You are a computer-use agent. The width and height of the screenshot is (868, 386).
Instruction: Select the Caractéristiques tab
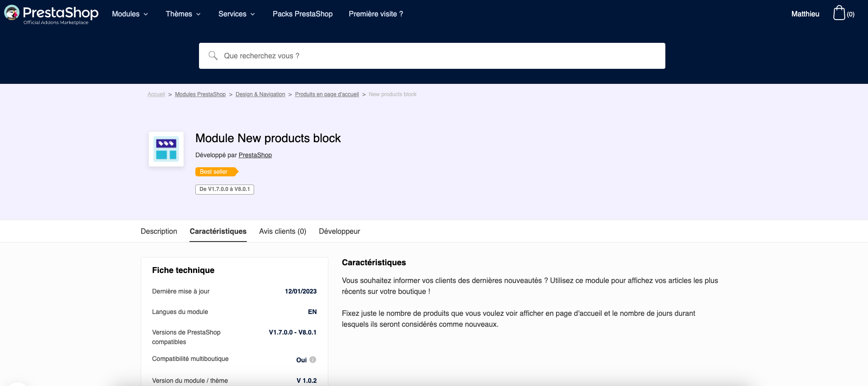click(x=218, y=232)
